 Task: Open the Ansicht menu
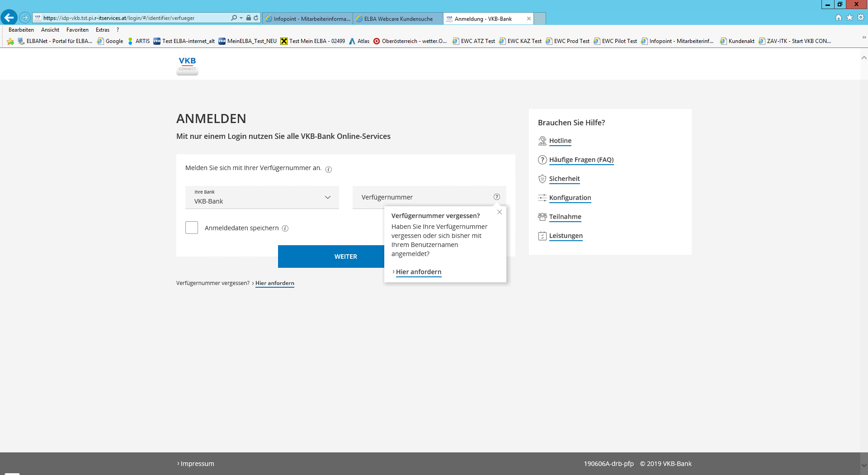tap(50, 30)
